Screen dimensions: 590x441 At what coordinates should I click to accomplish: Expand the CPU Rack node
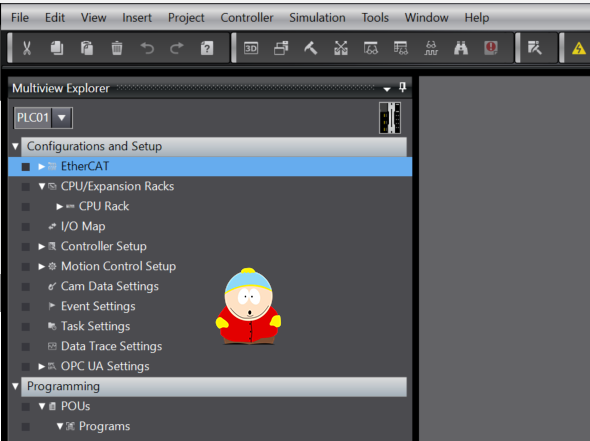click(x=59, y=206)
